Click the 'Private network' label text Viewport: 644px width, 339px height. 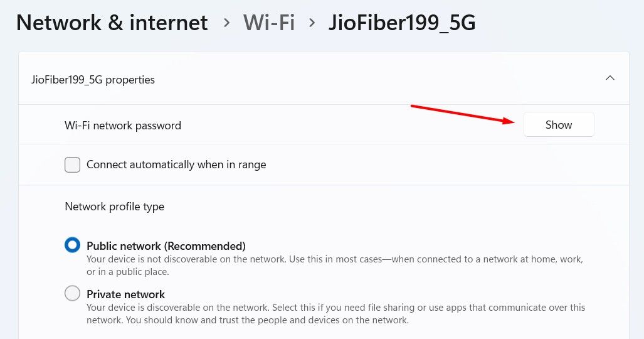point(125,294)
